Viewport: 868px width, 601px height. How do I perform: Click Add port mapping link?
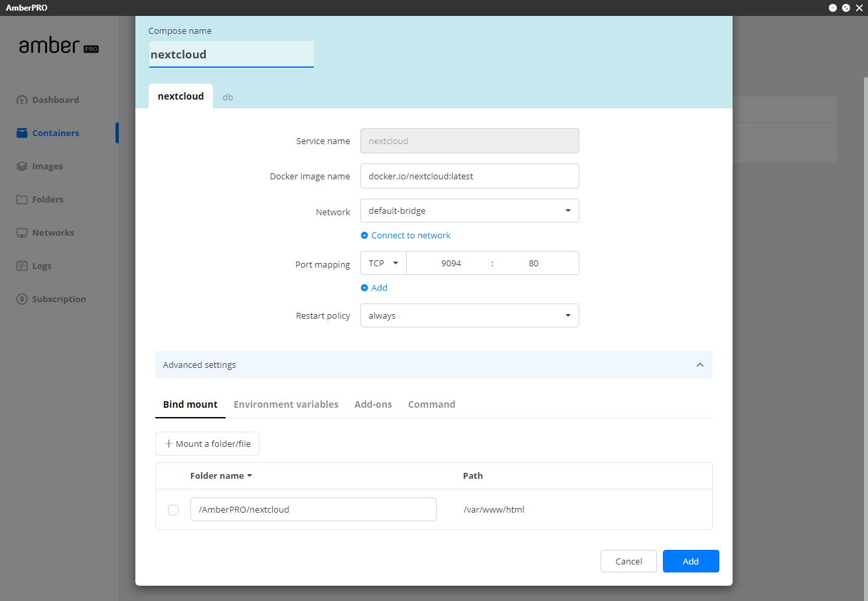(x=379, y=288)
